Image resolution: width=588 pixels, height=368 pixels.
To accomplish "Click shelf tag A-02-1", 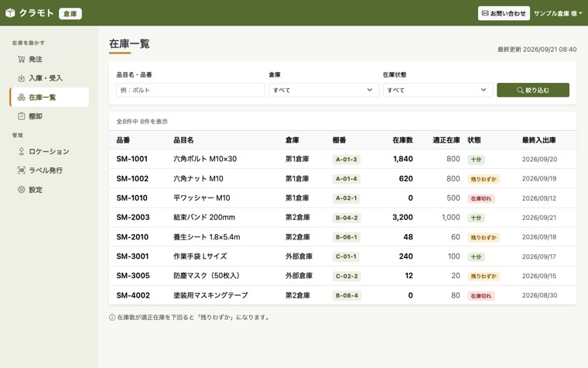I will pos(346,198).
